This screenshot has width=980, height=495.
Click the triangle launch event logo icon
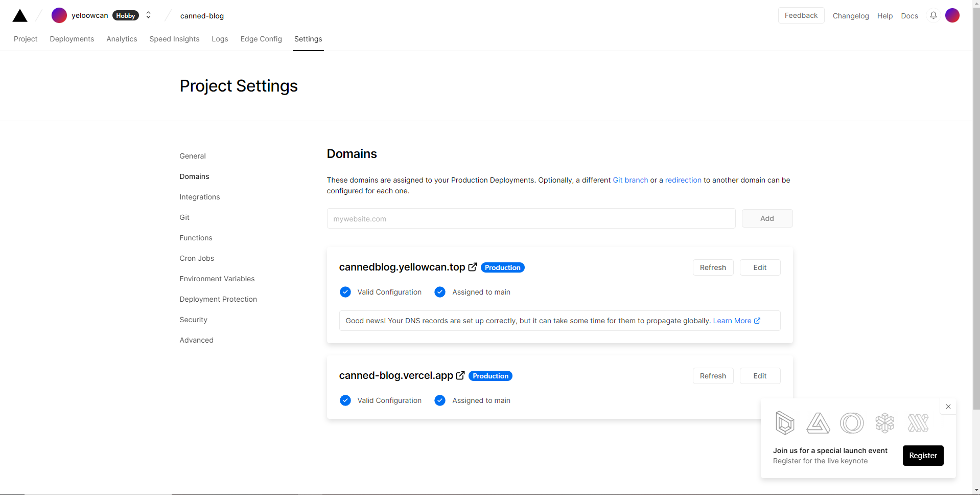818,423
